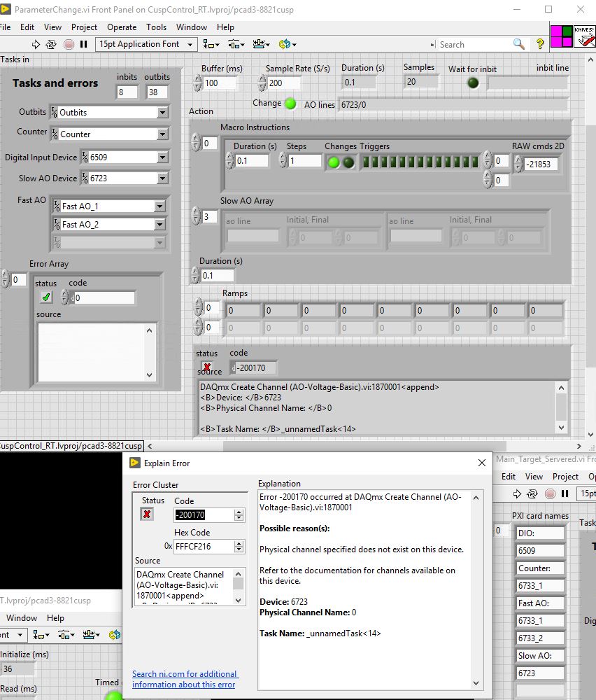Screen dimensions: 596x700
Task: Click the Pause toolbar icon
Action: 84,44
